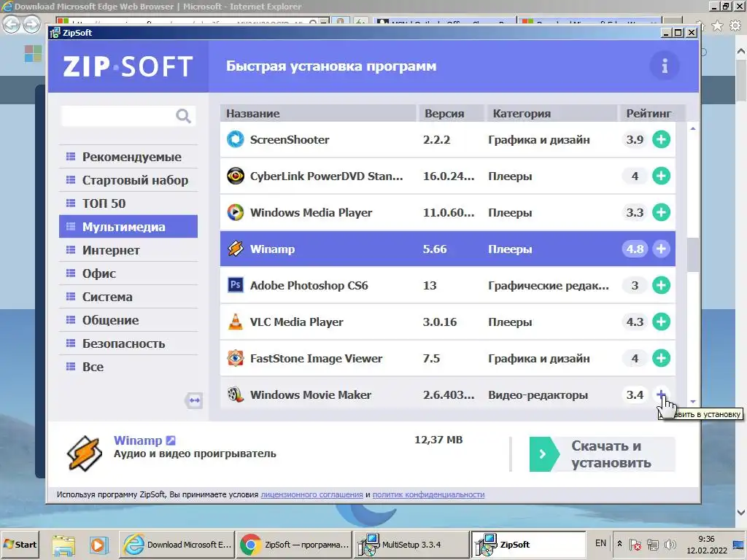Open the Стартовый набор category
747x560 pixels.
click(x=128, y=180)
